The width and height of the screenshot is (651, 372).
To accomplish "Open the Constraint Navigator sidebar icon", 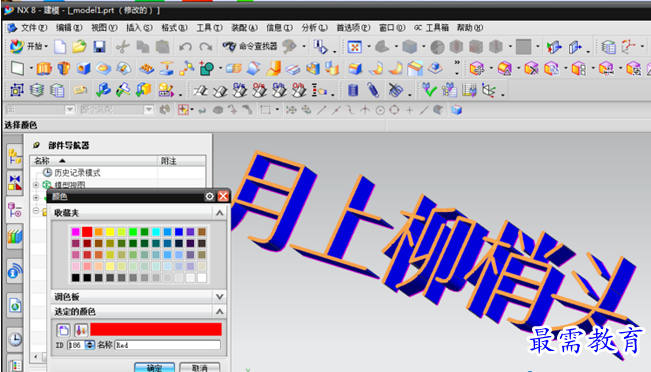I will [15, 183].
